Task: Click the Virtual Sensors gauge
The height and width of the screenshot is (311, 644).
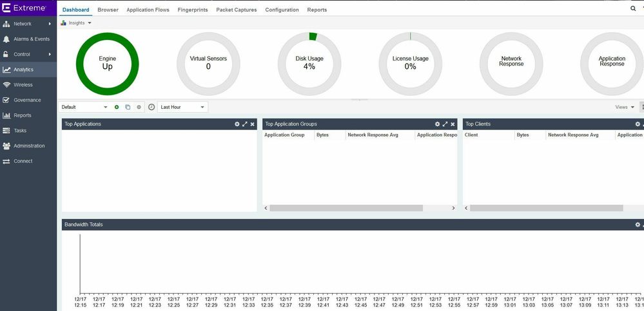Action: pyautogui.click(x=208, y=64)
